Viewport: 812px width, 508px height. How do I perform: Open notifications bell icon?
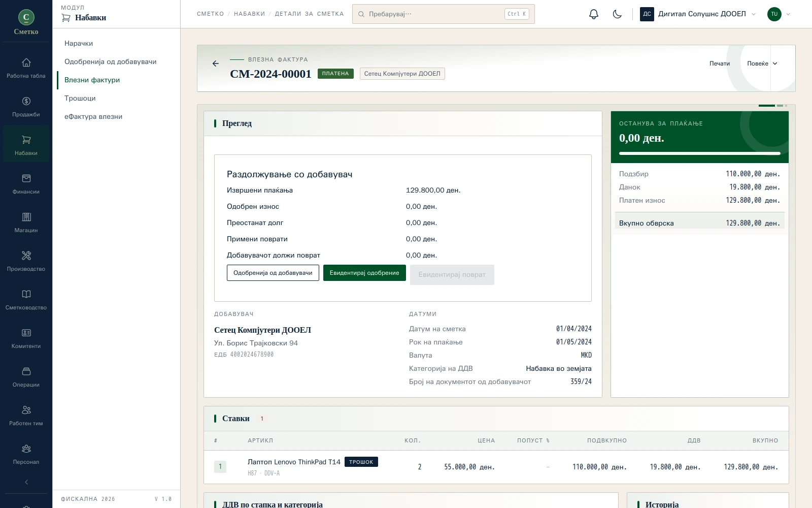594,14
